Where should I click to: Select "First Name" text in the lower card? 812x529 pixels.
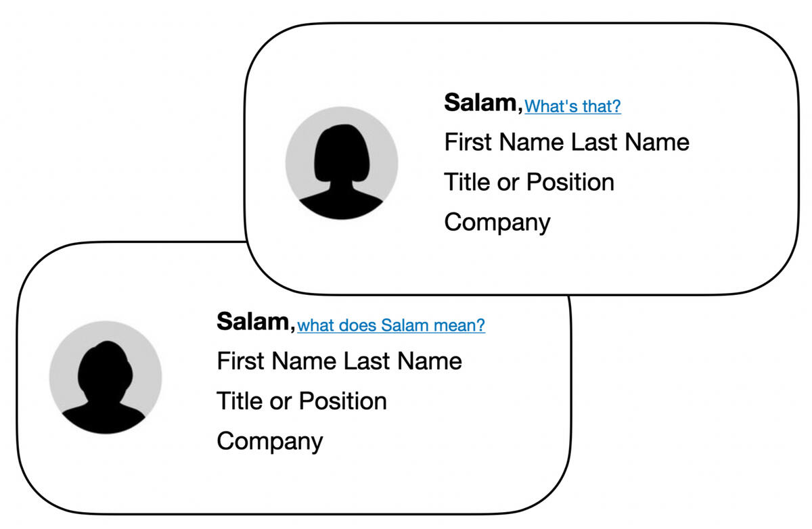pyautogui.click(x=276, y=361)
